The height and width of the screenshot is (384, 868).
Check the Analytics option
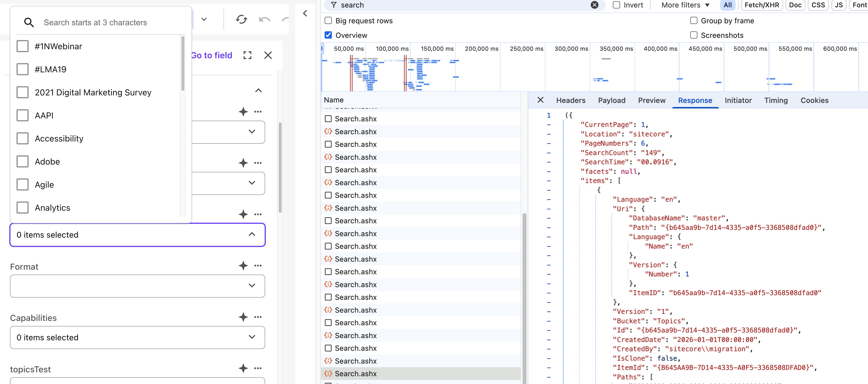23,208
